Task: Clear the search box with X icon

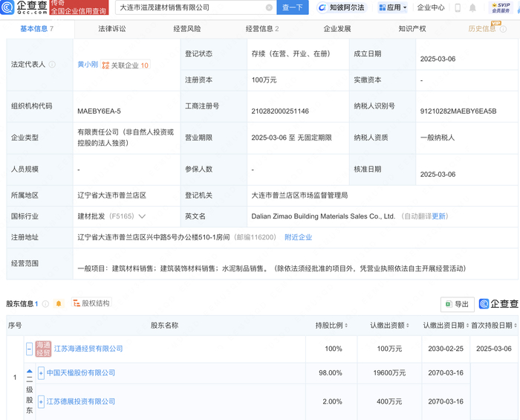Action: [x=269, y=7]
